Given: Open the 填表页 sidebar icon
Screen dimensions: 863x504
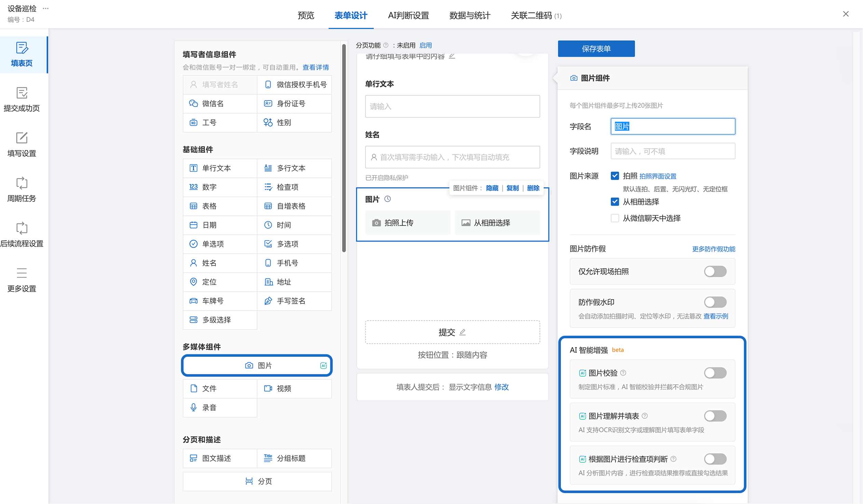Looking at the screenshot, I should pos(22,48).
